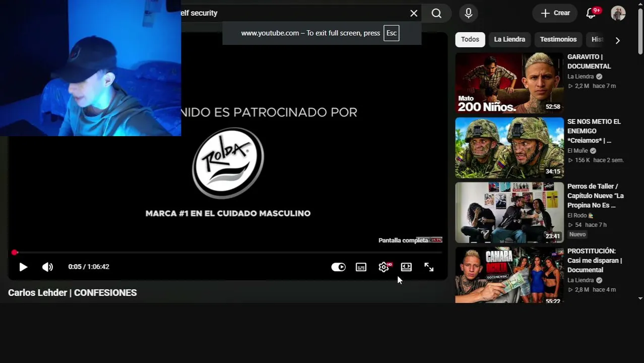Click SE NOS METIO EL ENEMIGO title
The width and height of the screenshot is (644, 363).
tap(594, 131)
